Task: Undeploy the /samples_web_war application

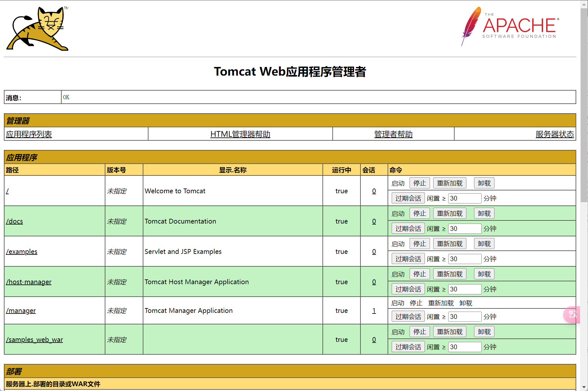Action: point(484,332)
